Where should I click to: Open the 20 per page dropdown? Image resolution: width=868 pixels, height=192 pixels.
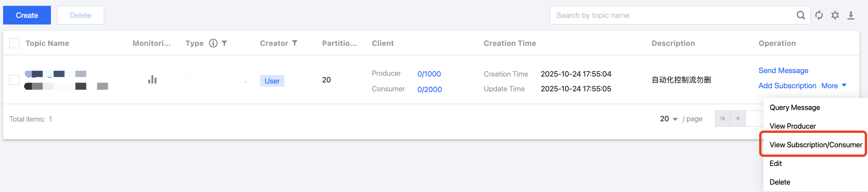pyautogui.click(x=669, y=119)
